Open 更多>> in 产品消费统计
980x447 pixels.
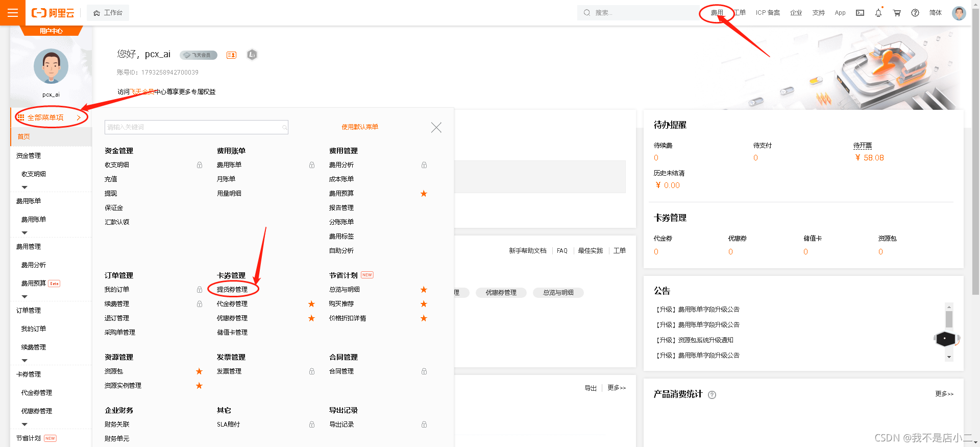[944, 394]
